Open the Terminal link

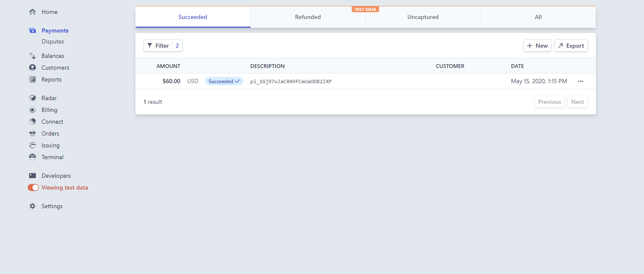52,157
